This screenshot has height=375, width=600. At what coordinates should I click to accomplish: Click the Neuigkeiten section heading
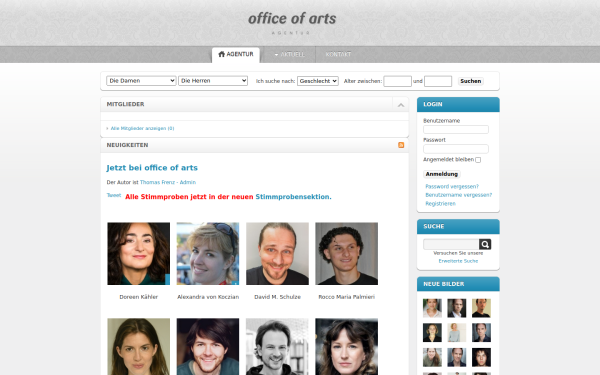[127, 145]
